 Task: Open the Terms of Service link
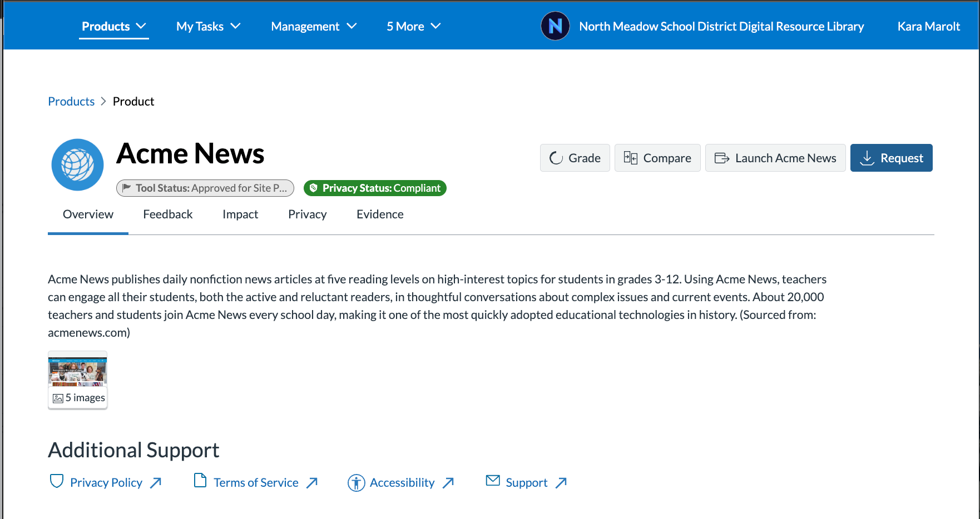[256, 483]
